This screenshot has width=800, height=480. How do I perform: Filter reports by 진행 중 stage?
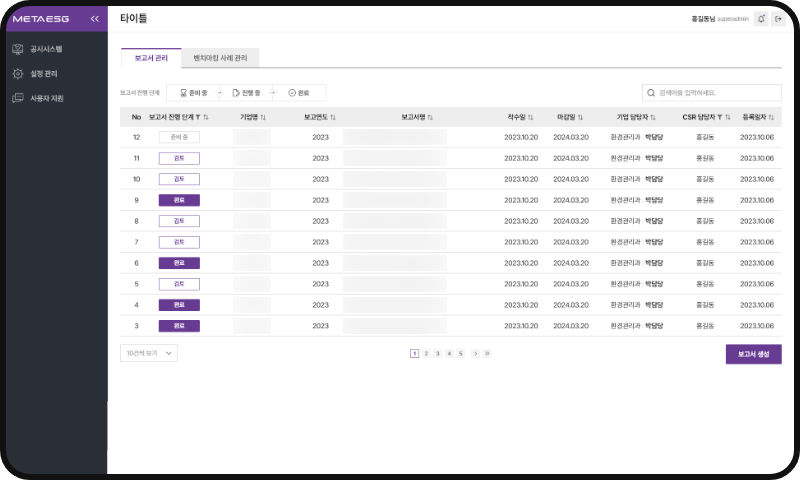point(246,92)
